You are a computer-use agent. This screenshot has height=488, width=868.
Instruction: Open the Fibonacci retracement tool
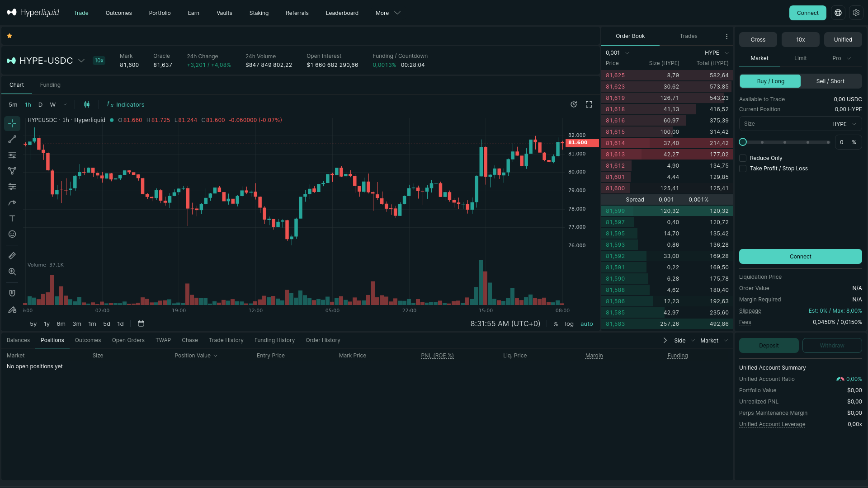click(x=12, y=155)
